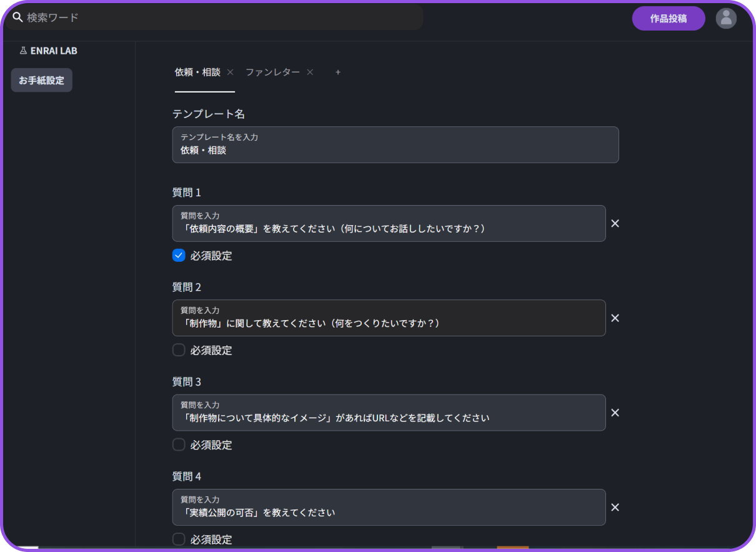Click the search magnifier icon
Viewport: 756px width, 552px height.
pyautogui.click(x=17, y=18)
